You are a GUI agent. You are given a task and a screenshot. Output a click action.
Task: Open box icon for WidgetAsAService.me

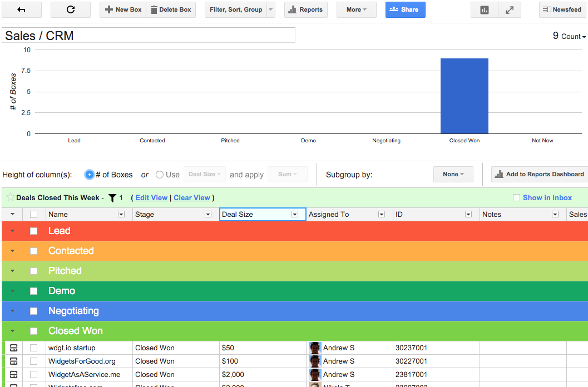coord(13,374)
